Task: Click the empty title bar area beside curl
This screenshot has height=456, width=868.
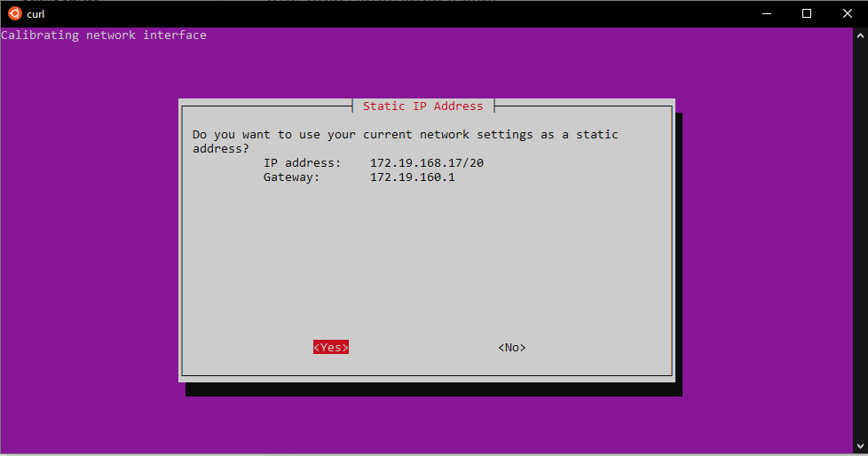Action: tap(399, 13)
